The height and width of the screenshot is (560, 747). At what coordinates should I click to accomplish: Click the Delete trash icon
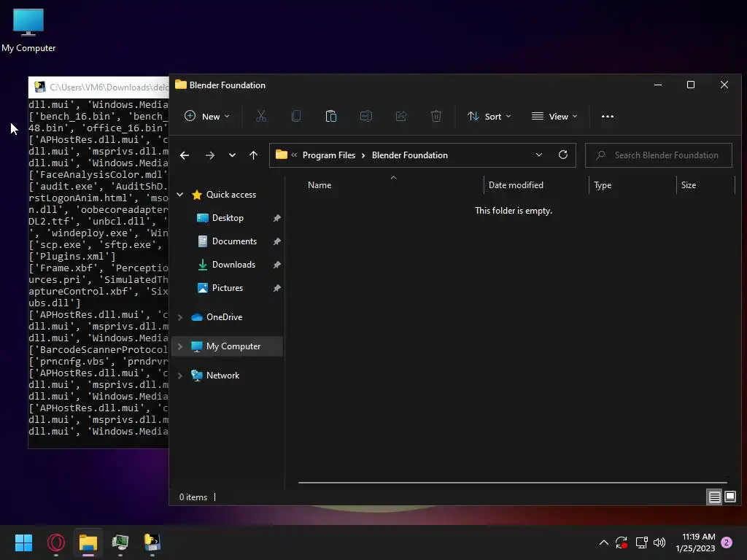(x=436, y=116)
